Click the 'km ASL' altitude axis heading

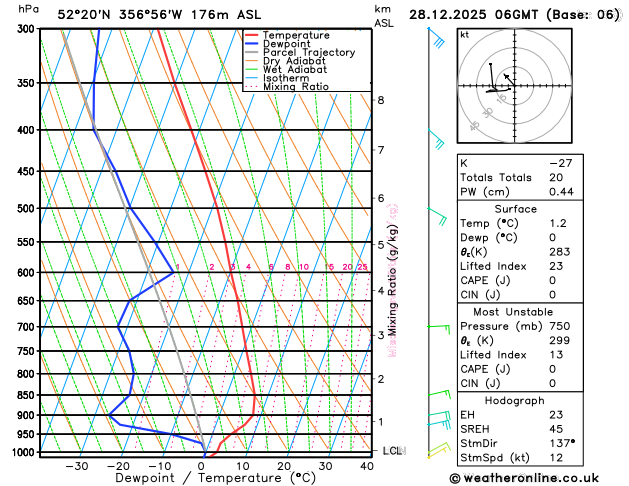(384, 16)
